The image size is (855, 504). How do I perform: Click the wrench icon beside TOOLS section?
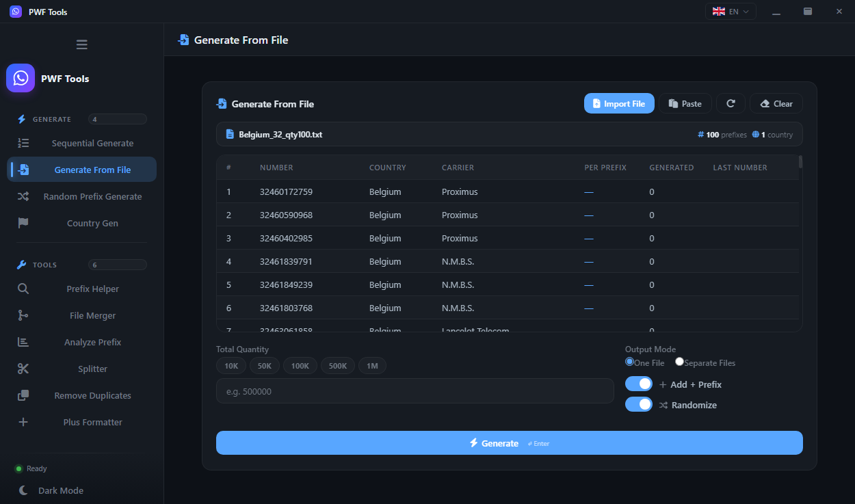[x=21, y=265]
